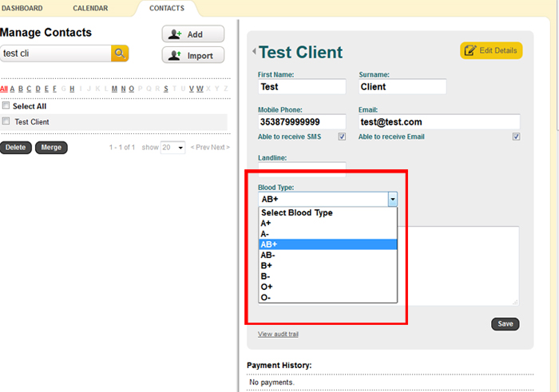Filter contacts by letter V
Screen dimensions: 559x392
(192, 89)
